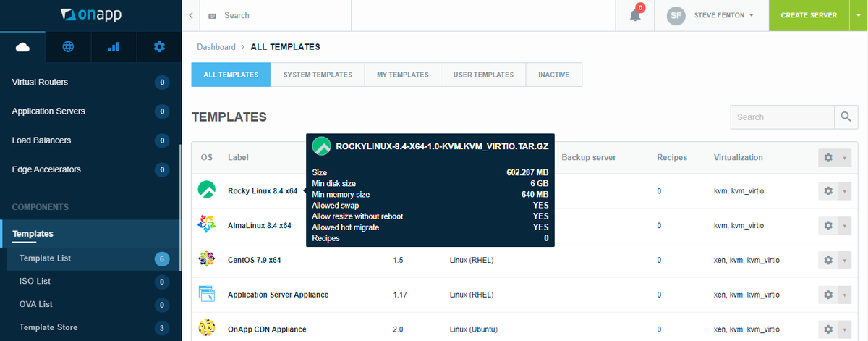Open the bar chart metrics icon
The width and height of the screenshot is (868, 341).
114,47
